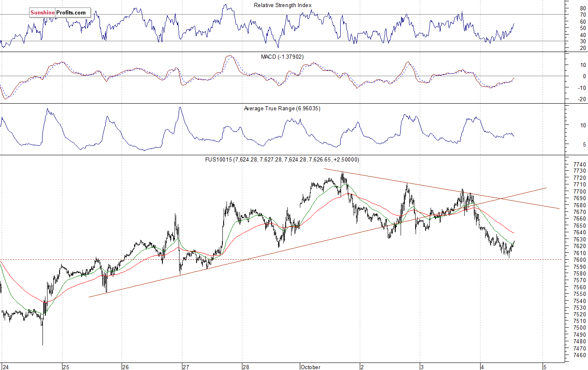Click the FUS10015 price title text
This screenshot has height=370, width=588.
(x=282, y=159)
